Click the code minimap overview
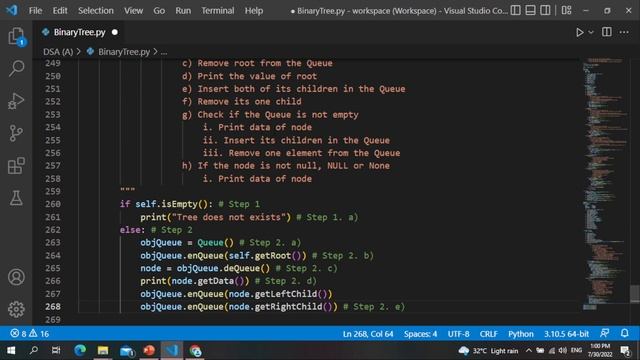Screen dimensions: 640x360 605,184
